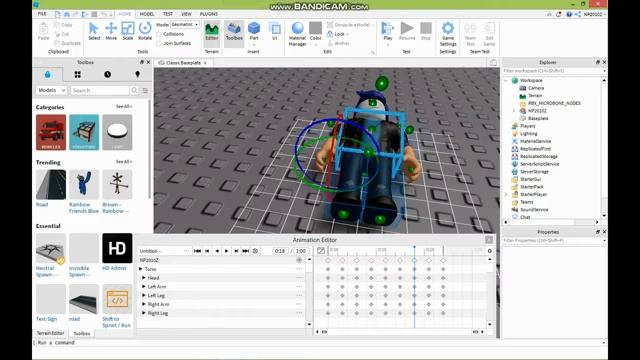
Task: Jump to first animation frame
Action: click(x=198, y=251)
